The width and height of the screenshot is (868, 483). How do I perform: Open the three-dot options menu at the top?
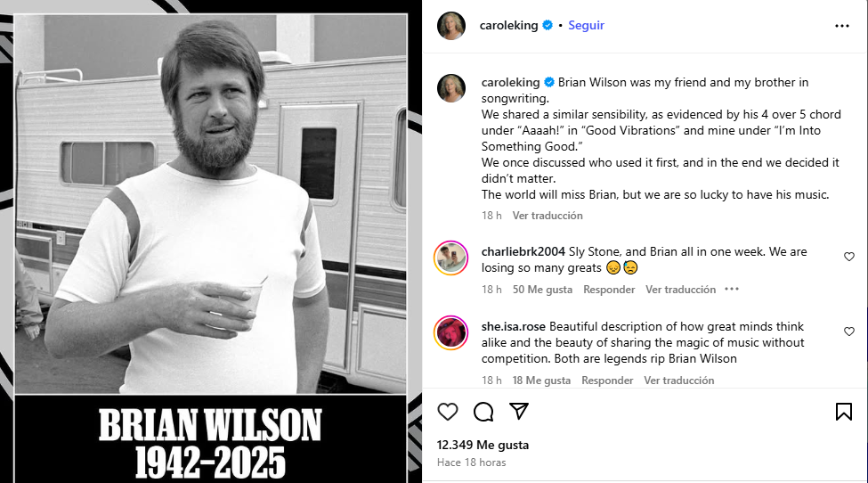click(x=842, y=26)
